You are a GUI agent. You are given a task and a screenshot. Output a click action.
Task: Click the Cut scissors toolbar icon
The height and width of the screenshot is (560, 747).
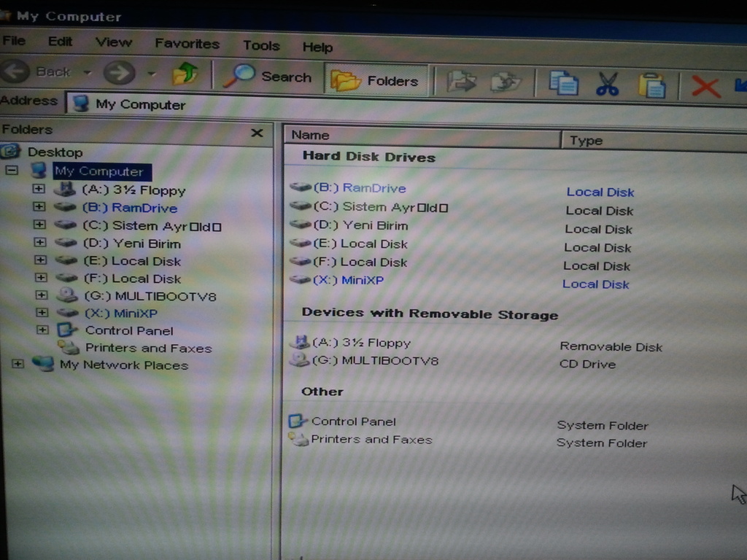pos(608,85)
